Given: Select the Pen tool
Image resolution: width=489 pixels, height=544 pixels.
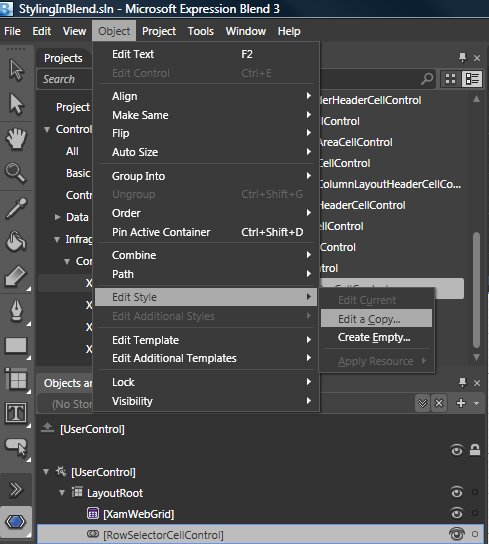Looking at the screenshot, I should pos(16,311).
